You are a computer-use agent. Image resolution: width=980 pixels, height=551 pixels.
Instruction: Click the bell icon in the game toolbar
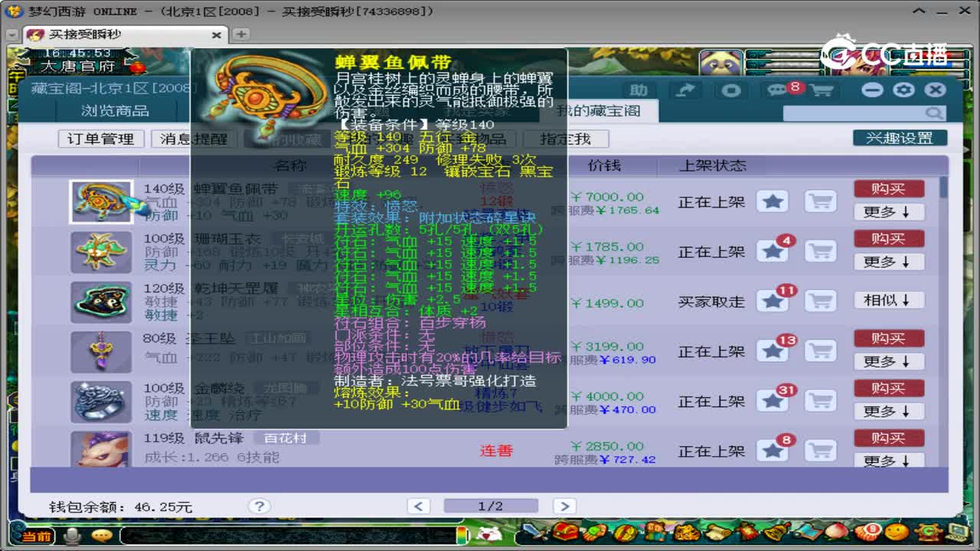777,532
